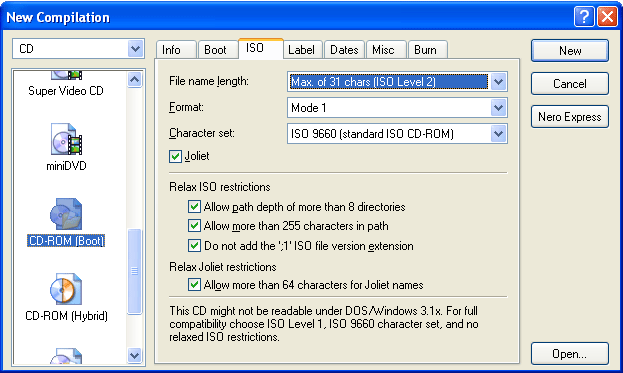This screenshot has height=373, width=623.
Task: Click the CD-ROM (Hybrid) label text
Action: click(x=66, y=316)
